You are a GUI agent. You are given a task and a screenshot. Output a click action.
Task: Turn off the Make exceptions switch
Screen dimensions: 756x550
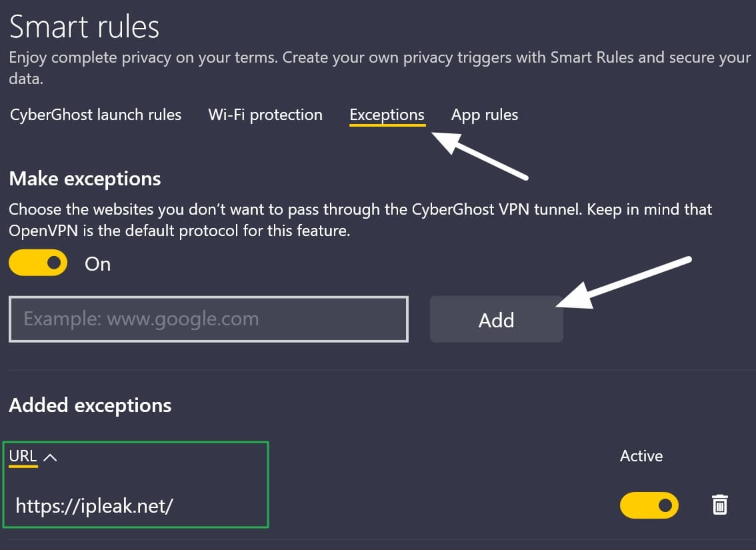(38, 263)
